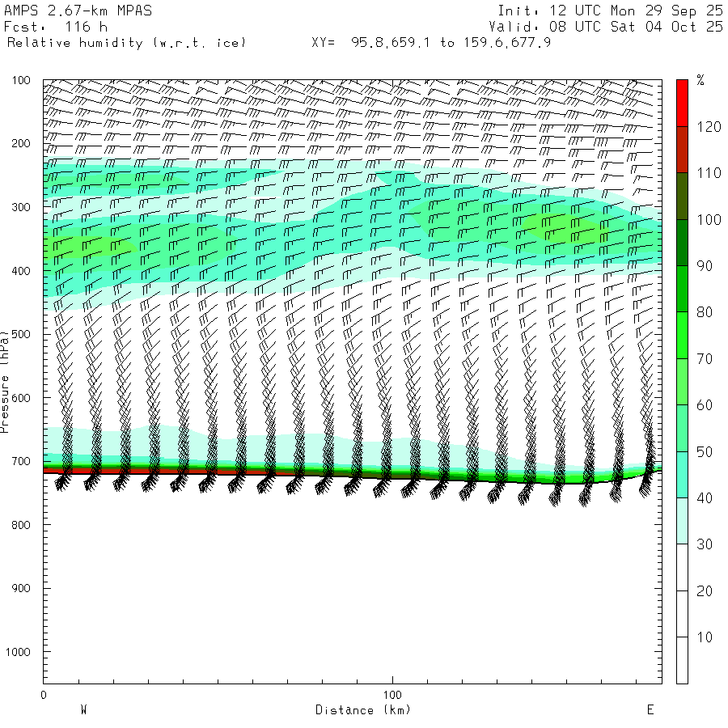The height and width of the screenshot is (728, 728).
Task: Click the '1000' pressure axis label
Action: point(18,652)
